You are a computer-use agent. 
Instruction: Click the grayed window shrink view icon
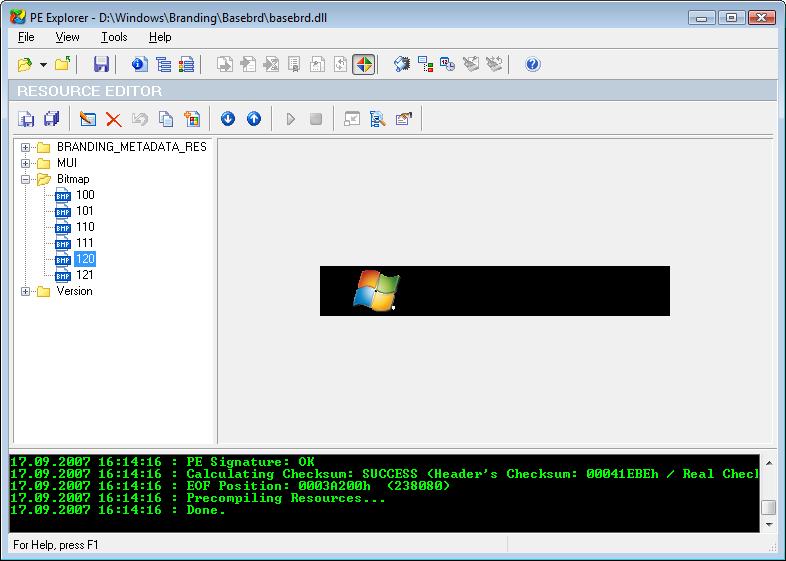pyautogui.click(x=352, y=119)
